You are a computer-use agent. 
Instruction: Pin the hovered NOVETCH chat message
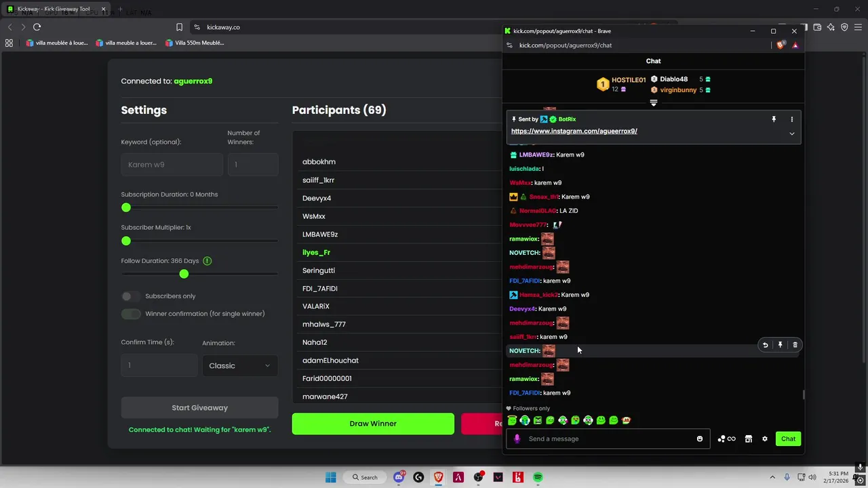(x=781, y=345)
